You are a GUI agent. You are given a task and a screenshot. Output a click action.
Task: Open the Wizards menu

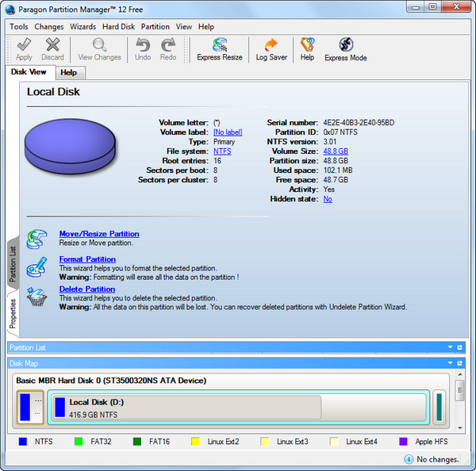click(x=83, y=26)
